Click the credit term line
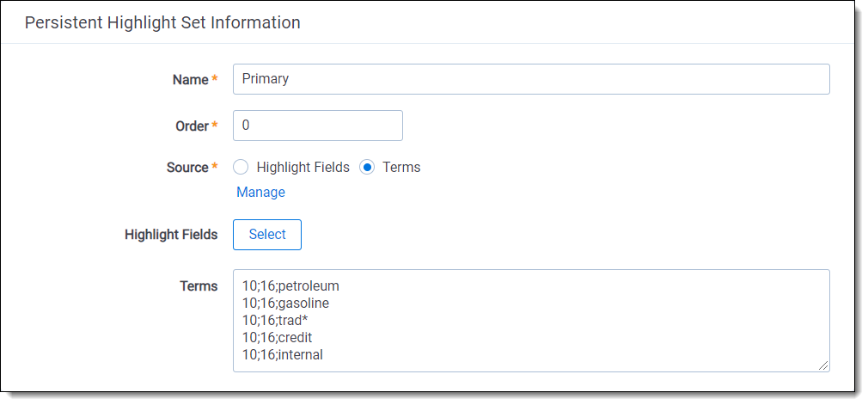The image size is (868, 405). click(x=278, y=337)
